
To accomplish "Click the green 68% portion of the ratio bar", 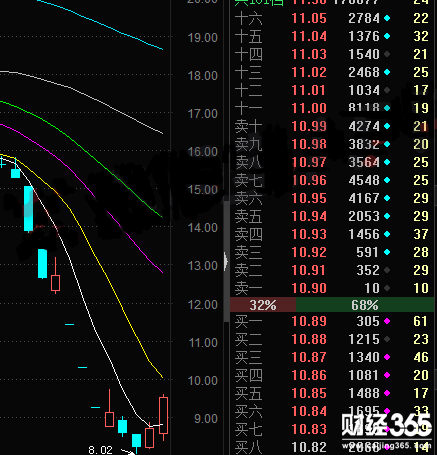I will (x=365, y=305).
